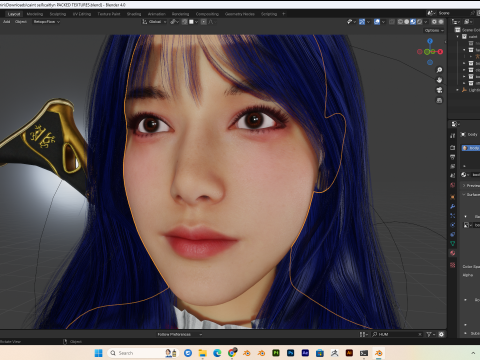
Task: Open the Object Constraints properties tab
Action: click(453, 234)
